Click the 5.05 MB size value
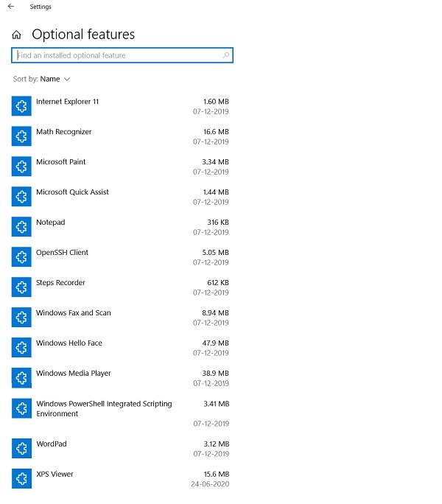The height and width of the screenshot is (504, 442). click(215, 253)
